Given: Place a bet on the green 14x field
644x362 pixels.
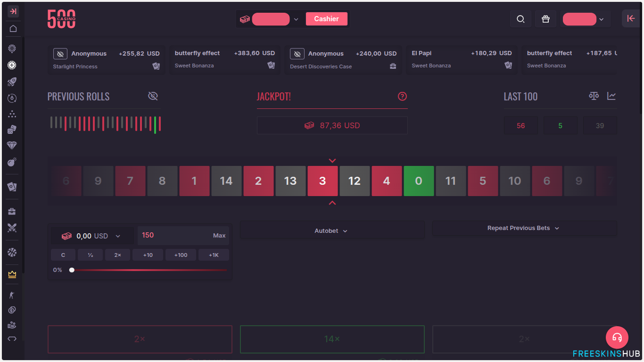Looking at the screenshot, I should click(x=332, y=339).
